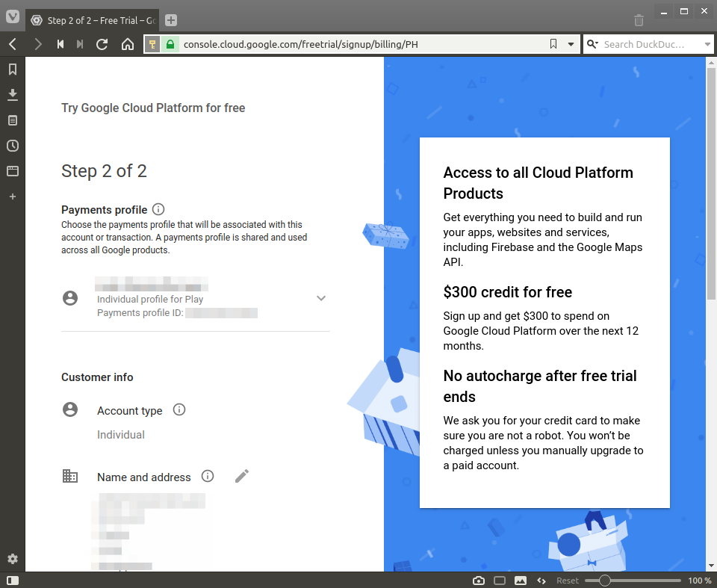Open the Notes side panel
The image size is (717, 588).
[x=13, y=120]
